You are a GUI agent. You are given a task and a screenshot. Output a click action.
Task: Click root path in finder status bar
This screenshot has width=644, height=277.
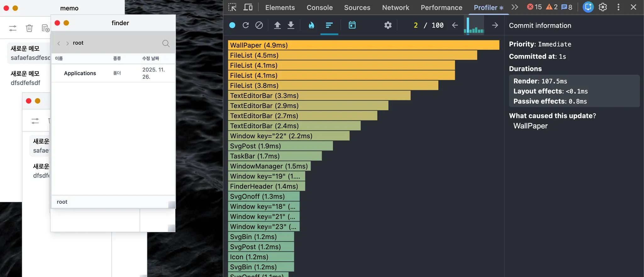click(62, 202)
